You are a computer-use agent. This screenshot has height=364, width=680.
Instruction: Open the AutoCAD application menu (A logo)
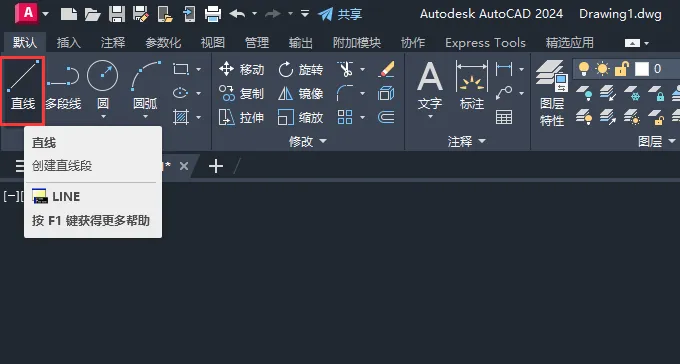pos(27,13)
